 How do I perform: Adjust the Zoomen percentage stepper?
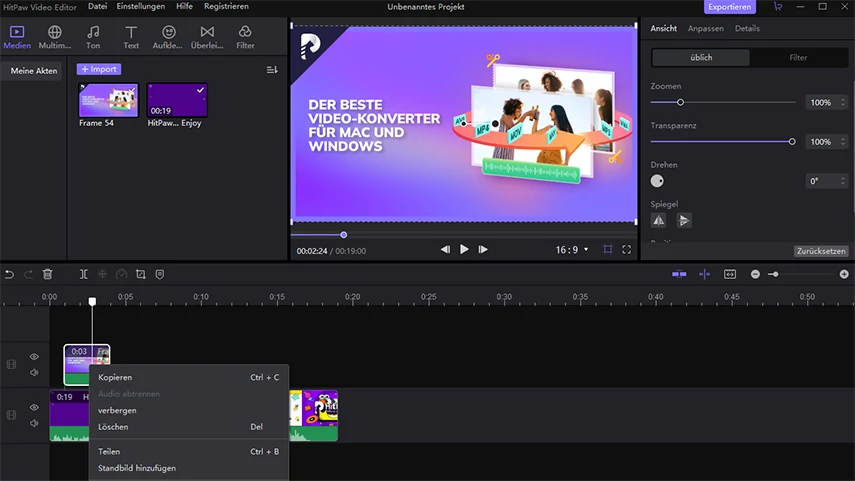click(843, 103)
